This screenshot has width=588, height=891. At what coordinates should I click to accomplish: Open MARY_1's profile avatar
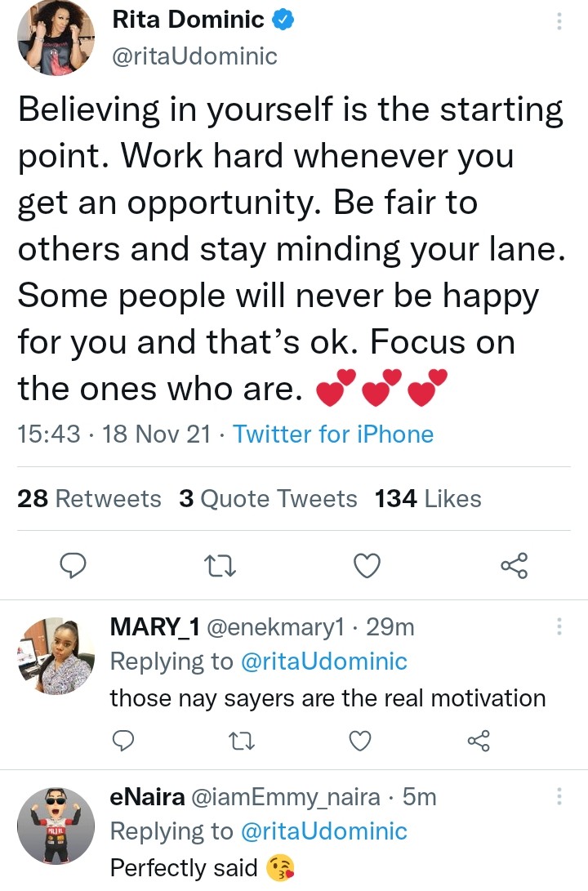pos(56,655)
